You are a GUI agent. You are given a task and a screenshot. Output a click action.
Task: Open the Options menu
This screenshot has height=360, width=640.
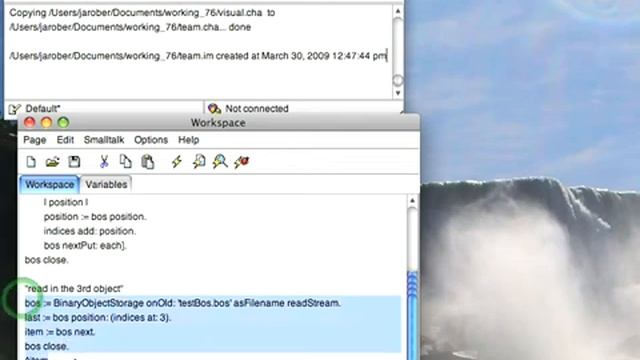coord(151,140)
